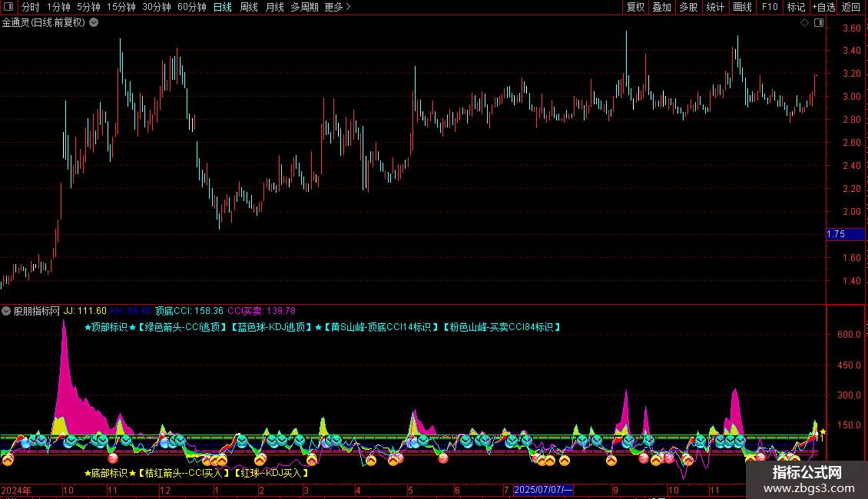
Task: Click the 返回 back button
Action: coord(851,7)
